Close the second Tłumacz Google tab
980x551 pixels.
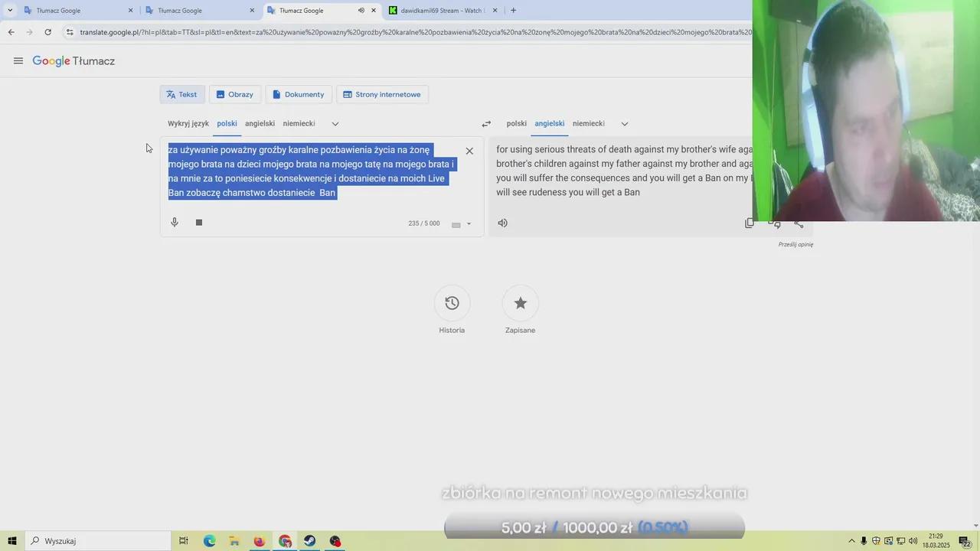(x=252, y=11)
